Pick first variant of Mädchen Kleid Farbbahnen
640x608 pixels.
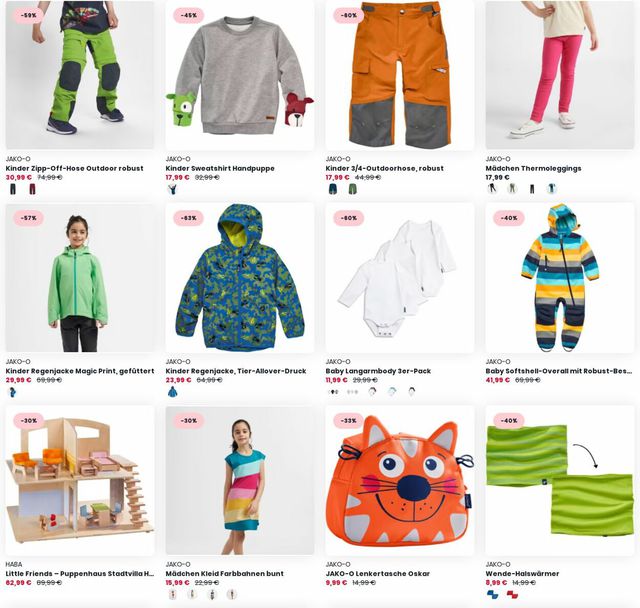(173, 595)
